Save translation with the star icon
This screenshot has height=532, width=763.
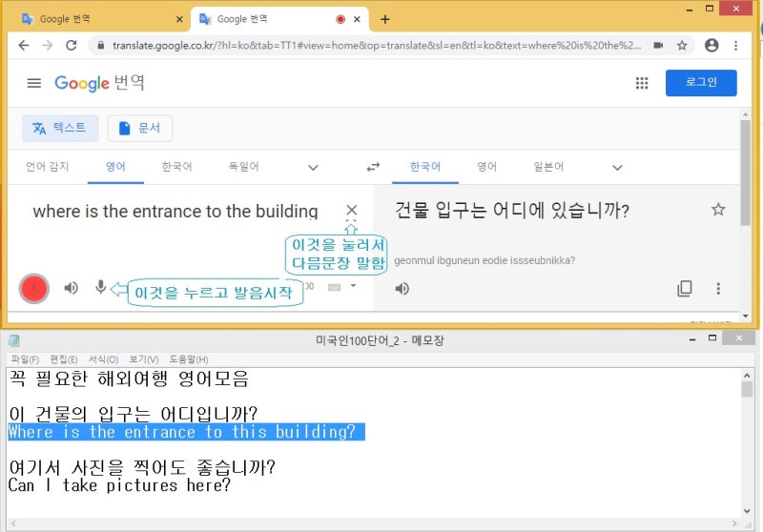point(718,210)
